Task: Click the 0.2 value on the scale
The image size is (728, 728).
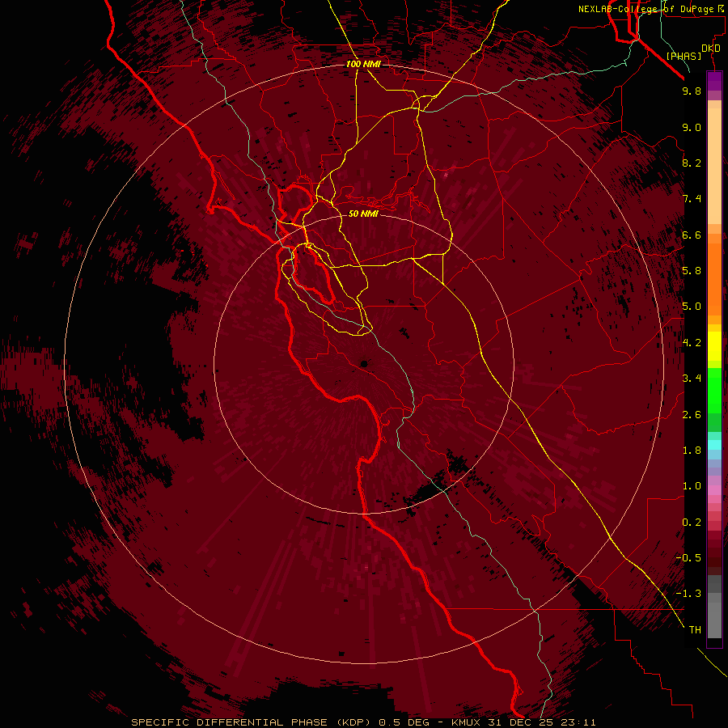Action: click(x=692, y=523)
